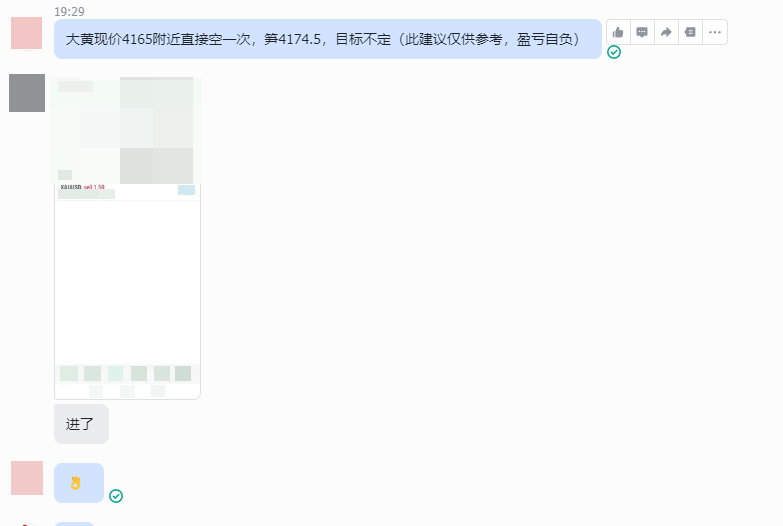Forward the message using the share arrow
Screen dimensions: 783x526
coord(666,32)
